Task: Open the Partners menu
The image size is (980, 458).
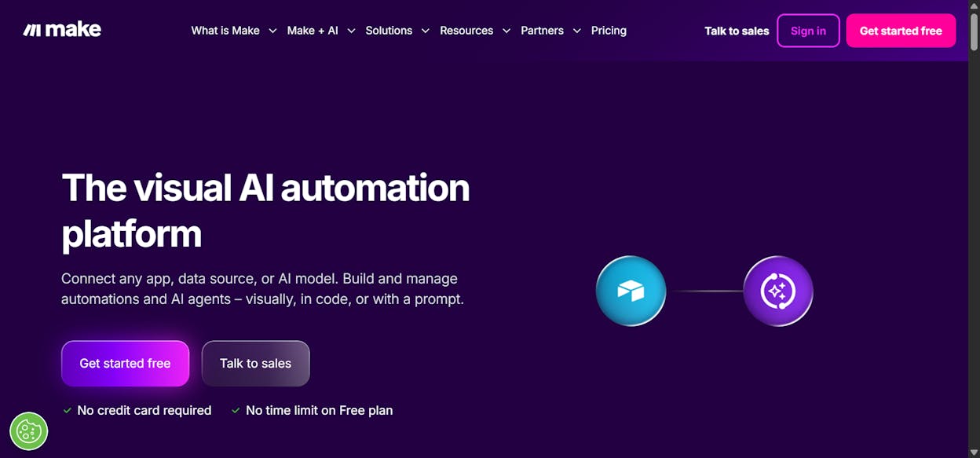Action: pos(542,31)
